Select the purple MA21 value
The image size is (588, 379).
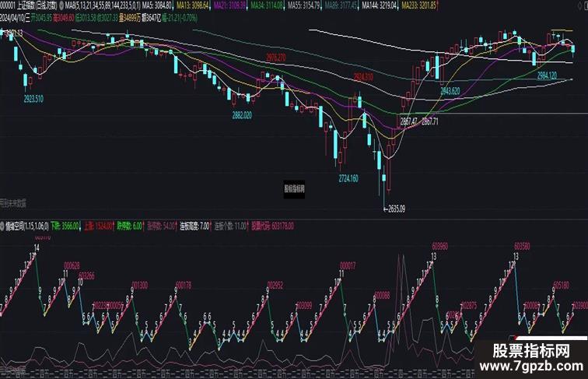(229, 6)
